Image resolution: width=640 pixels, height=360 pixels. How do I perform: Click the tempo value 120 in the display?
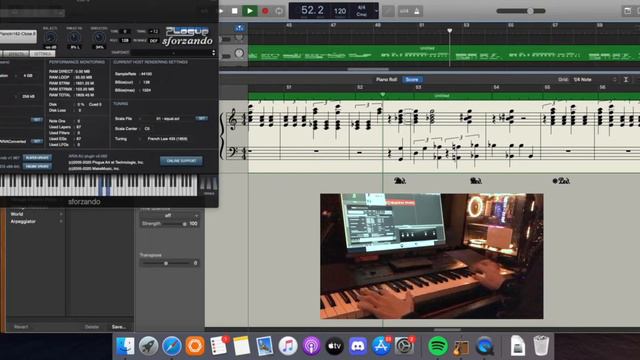(x=340, y=11)
